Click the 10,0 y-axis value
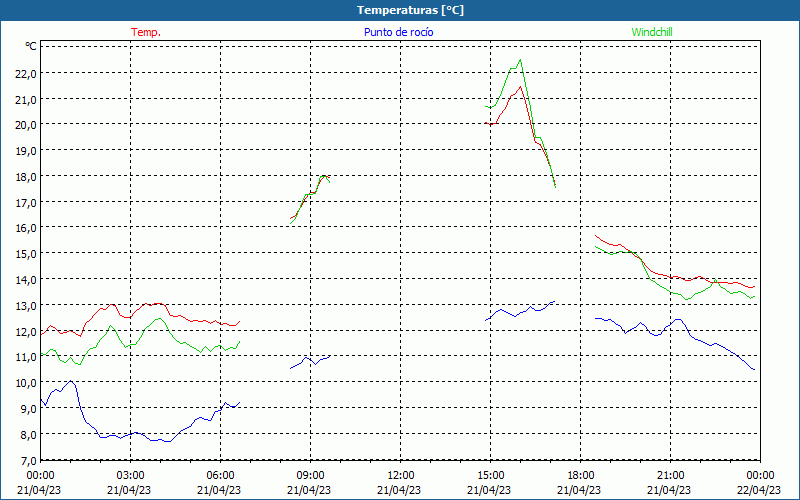The image size is (800, 500). [26, 383]
